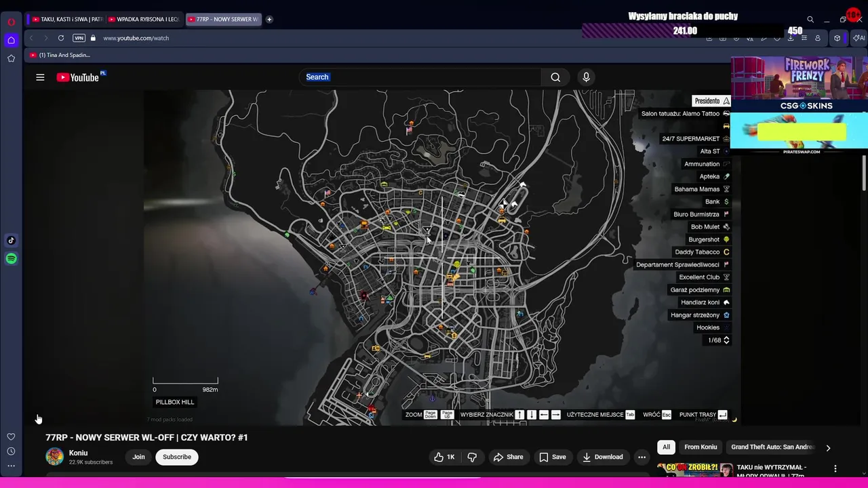Click the padlock site info icon
The height and width of the screenshot is (488, 868).
point(93,38)
